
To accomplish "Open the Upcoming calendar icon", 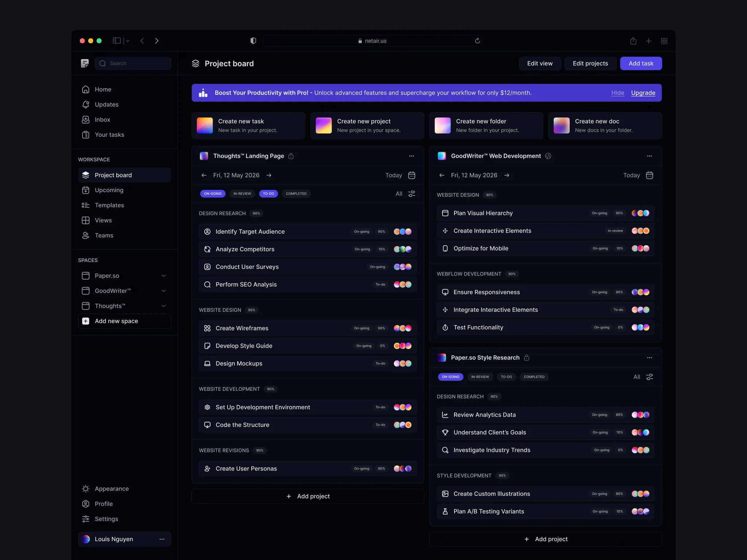I will [x=86, y=190].
